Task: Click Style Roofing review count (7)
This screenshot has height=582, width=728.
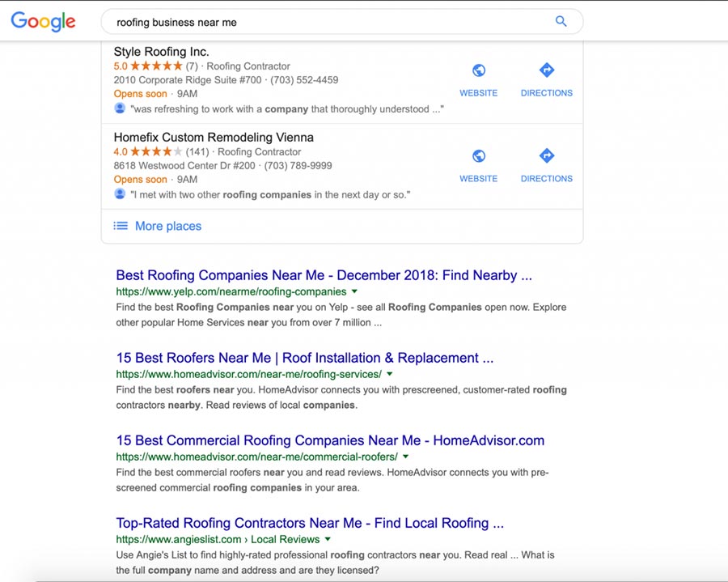Action: pos(192,66)
